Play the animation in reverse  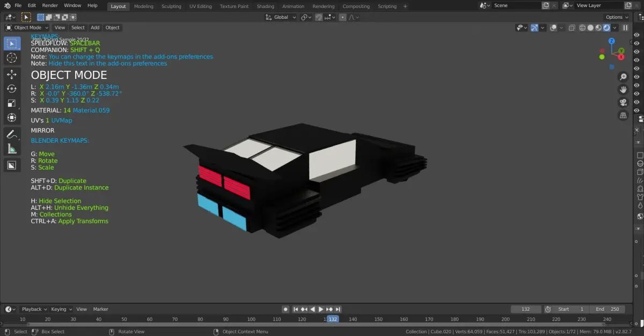click(x=312, y=309)
